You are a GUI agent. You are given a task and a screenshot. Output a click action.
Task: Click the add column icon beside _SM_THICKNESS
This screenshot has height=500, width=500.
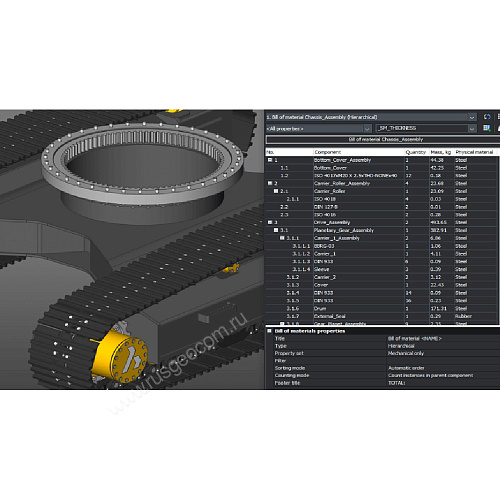click(x=487, y=128)
